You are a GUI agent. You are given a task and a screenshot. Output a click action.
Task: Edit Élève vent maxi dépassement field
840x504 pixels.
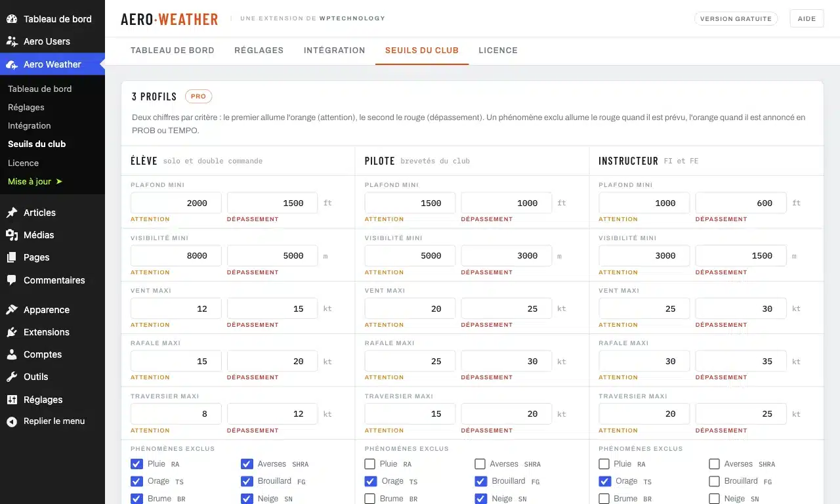click(x=272, y=308)
